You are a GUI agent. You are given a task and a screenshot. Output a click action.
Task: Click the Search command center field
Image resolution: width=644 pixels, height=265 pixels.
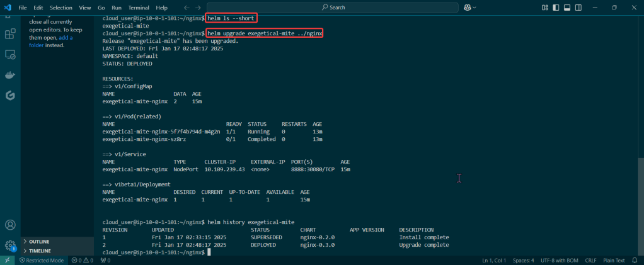pyautogui.click(x=333, y=8)
